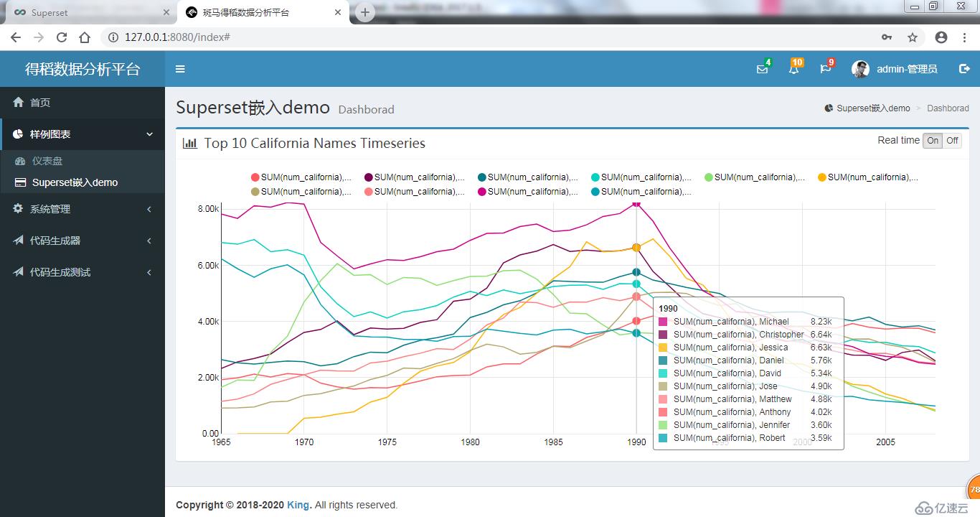Click the logout icon in header

coord(964,69)
